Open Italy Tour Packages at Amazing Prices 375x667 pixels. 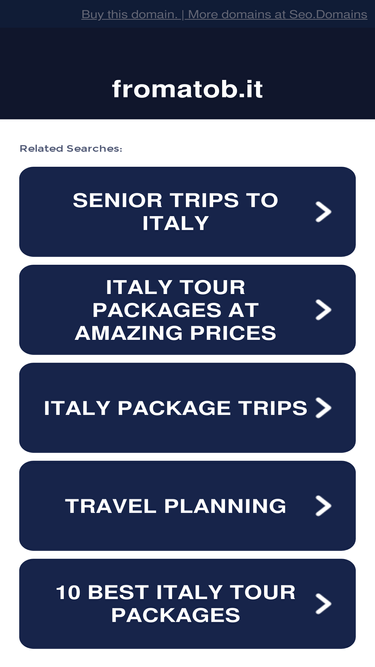[x=188, y=310]
